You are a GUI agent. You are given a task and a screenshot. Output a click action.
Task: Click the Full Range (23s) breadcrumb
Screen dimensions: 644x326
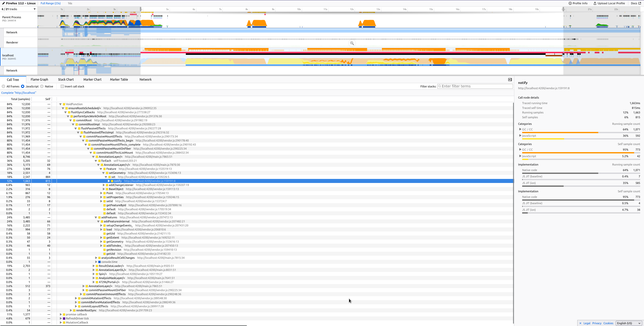pyautogui.click(x=50, y=3)
